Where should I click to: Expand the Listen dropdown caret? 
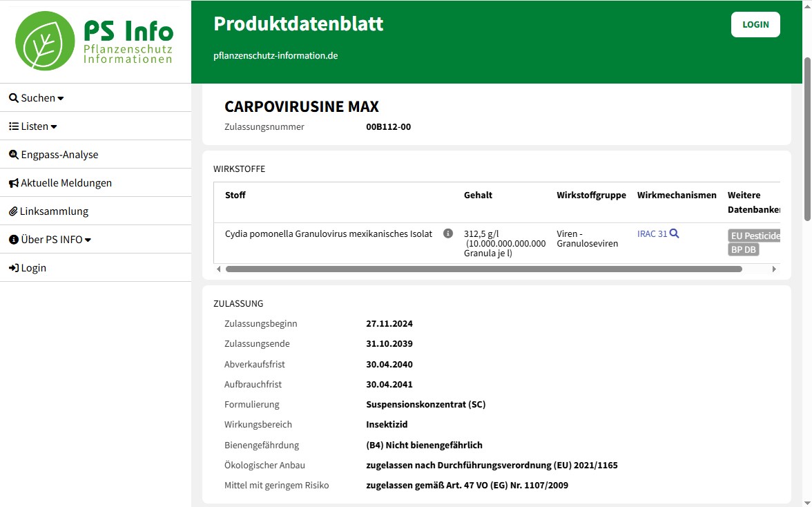54,127
